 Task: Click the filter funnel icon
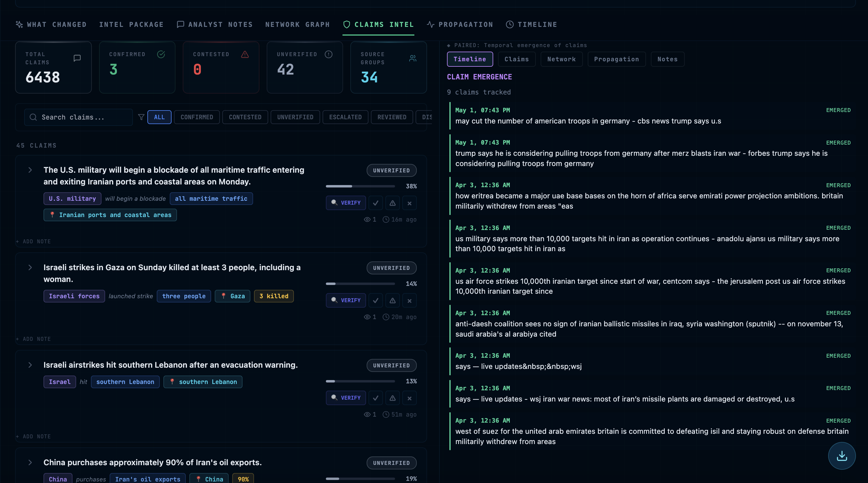point(141,117)
